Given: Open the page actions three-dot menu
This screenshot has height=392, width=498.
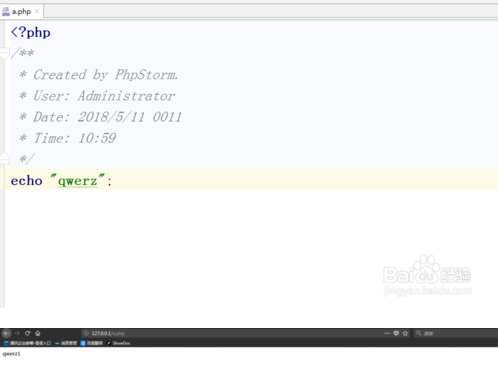Looking at the screenshot, I should (387, 333).
